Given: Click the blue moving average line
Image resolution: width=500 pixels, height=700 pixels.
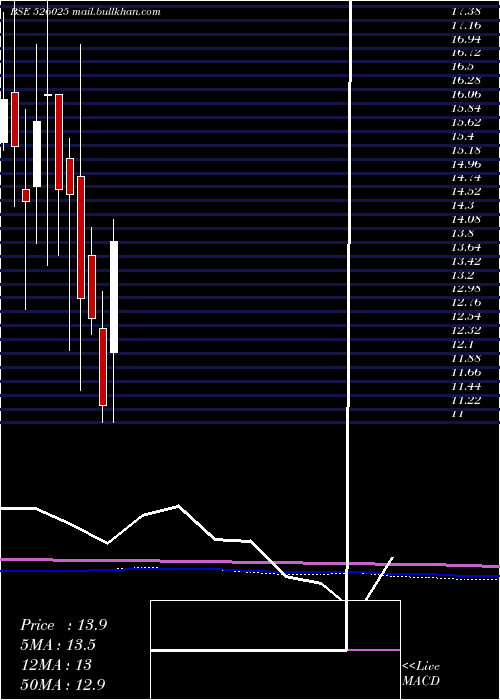Looking at the screenshot, I should [x=250, y=571].
